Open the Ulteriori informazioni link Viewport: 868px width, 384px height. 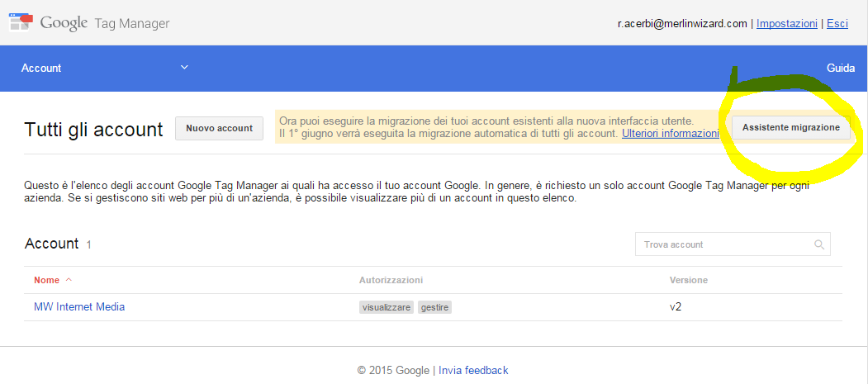671,133
